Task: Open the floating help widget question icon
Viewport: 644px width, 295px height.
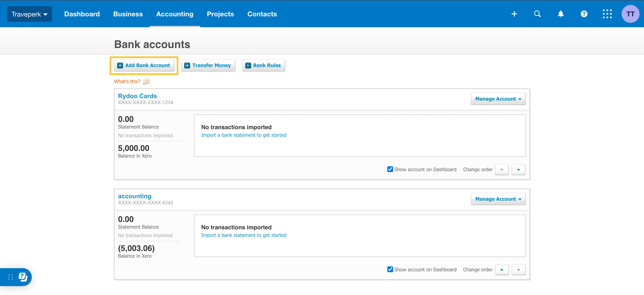Action: click(23, 277)
